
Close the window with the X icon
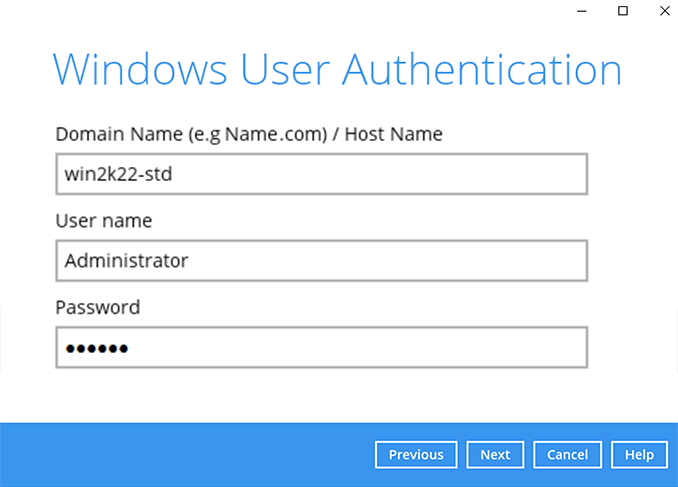click(662, 11)
